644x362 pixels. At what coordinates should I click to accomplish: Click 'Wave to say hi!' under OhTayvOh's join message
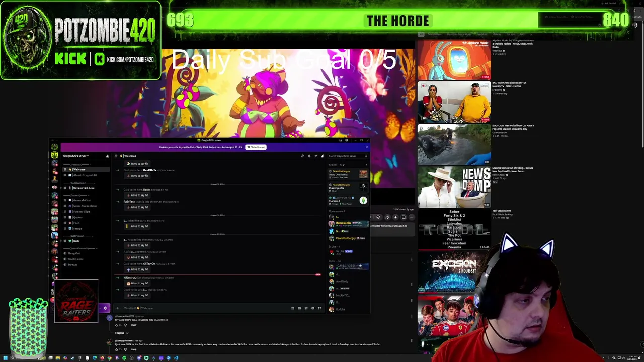pos(137,269)
